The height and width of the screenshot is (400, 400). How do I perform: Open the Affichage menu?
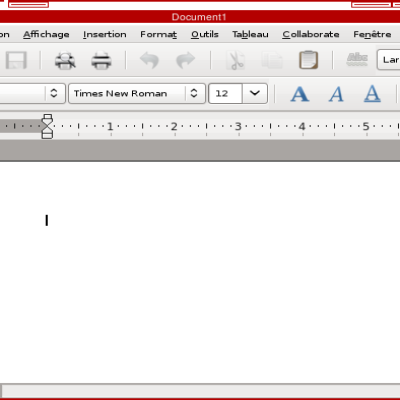[46, 34]
